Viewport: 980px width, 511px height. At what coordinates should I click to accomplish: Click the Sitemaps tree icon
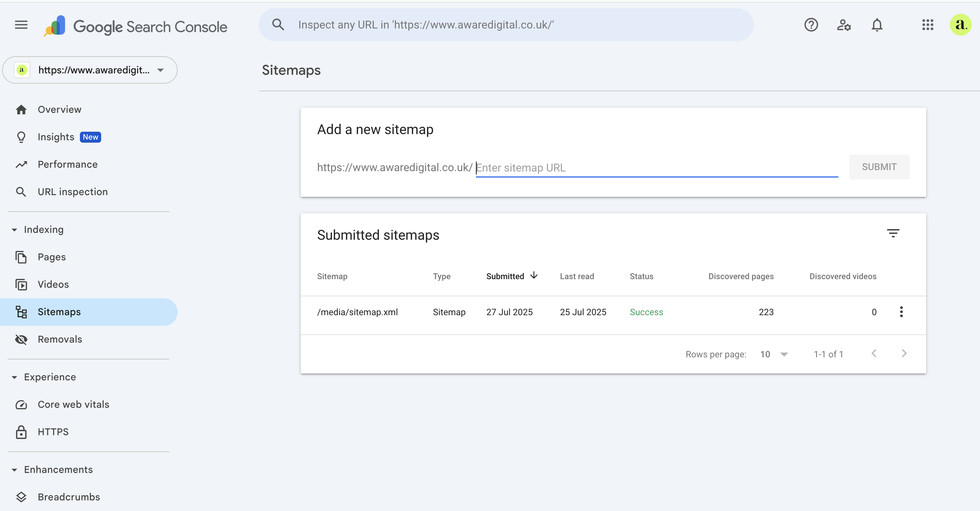click(x=21, y=312)
